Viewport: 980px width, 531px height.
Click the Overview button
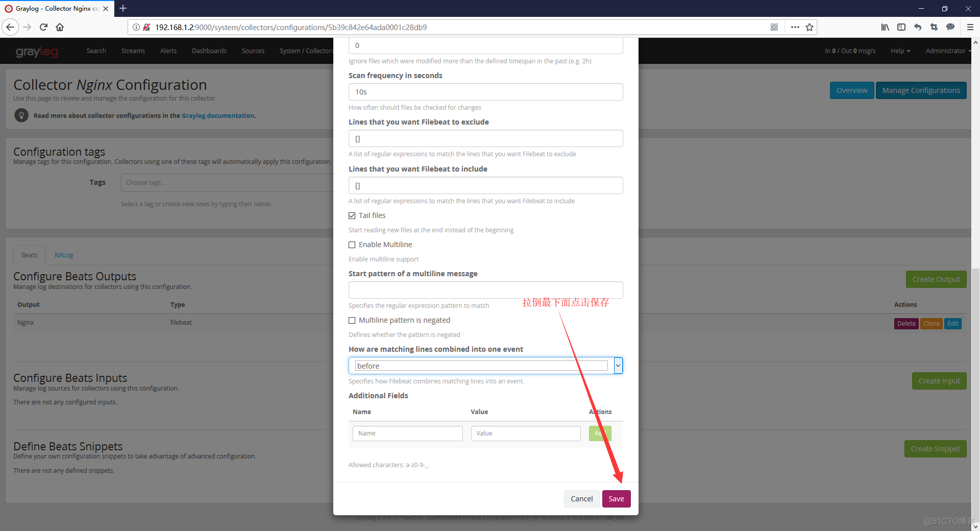tap(852, 90)
